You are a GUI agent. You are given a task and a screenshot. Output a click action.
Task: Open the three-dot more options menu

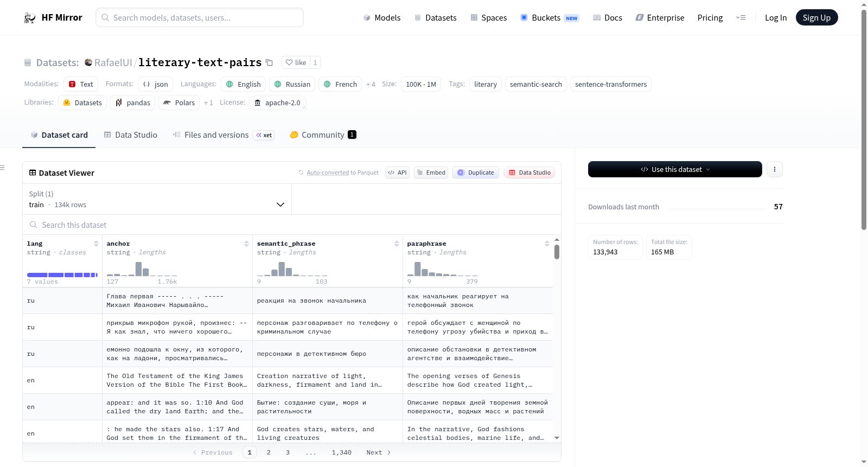(x=774, y=169)
